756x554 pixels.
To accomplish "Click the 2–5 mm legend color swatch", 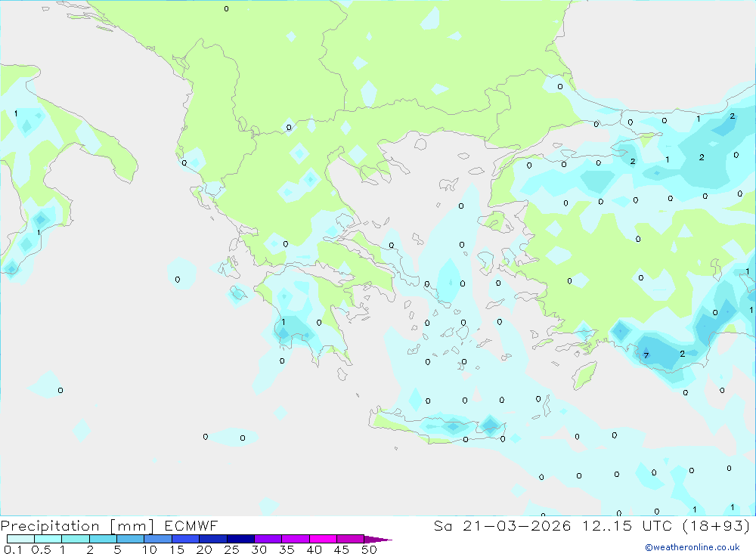I will (103, 539).
